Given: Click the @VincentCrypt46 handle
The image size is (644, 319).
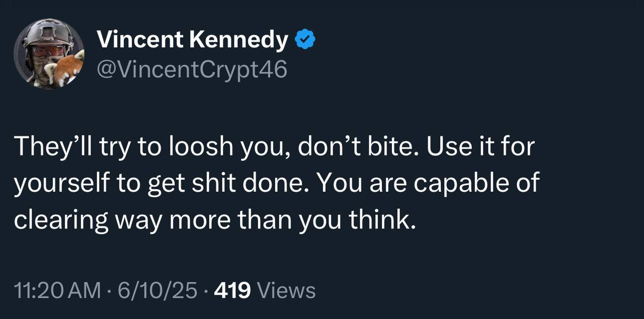Looking at the screenshot, I should coord(191,69).
